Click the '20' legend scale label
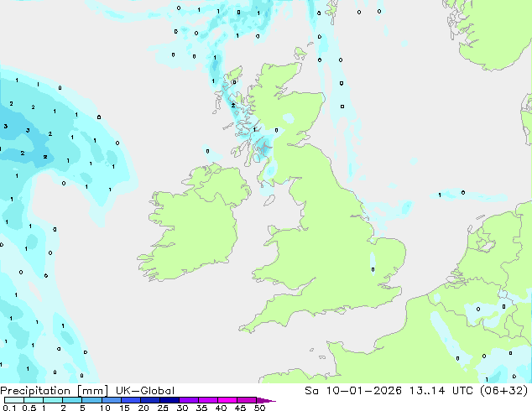This screenshot has height=411, width=532. (x=143, y=408)
